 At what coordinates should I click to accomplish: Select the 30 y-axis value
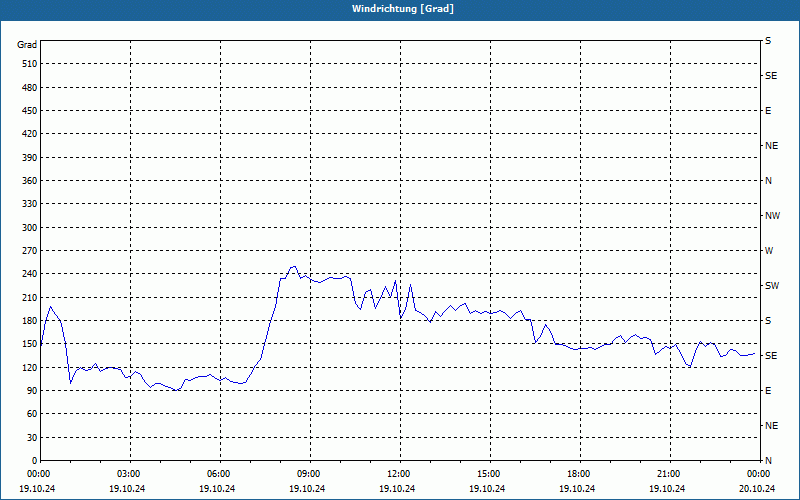pyautogui.click(x=32, y=437)
